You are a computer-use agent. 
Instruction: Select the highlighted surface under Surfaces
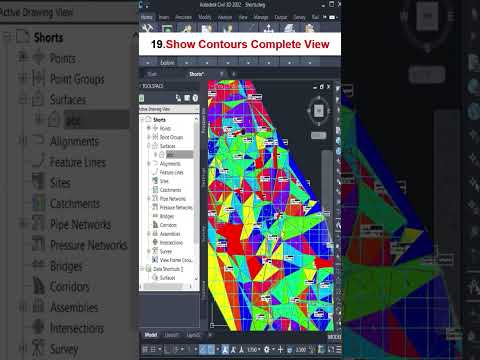pos(179,155)
